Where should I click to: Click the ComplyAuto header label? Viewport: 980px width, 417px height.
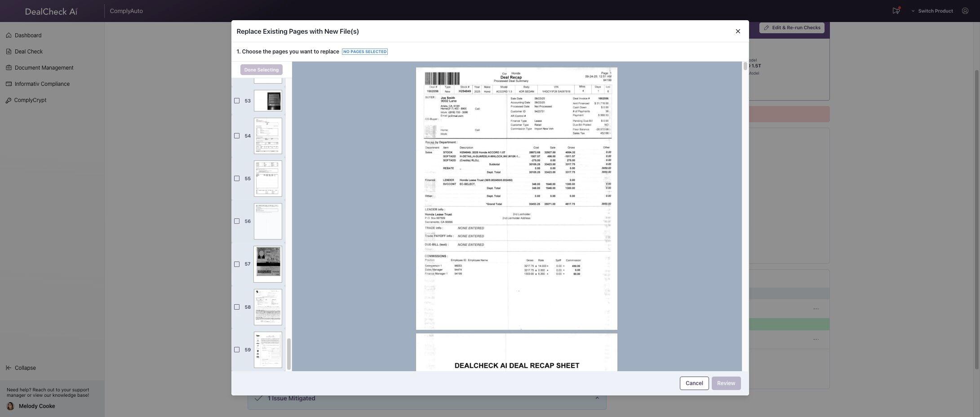[x=126, y=11]
